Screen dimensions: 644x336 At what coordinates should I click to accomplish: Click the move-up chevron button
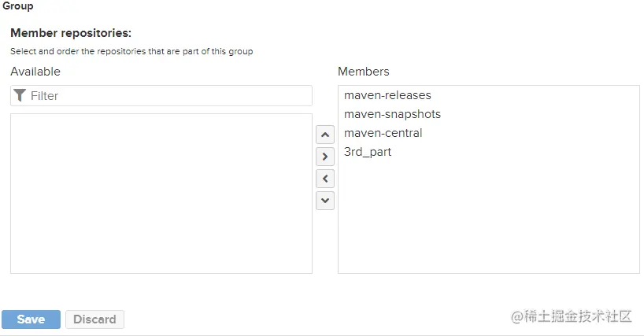point(325,135)
